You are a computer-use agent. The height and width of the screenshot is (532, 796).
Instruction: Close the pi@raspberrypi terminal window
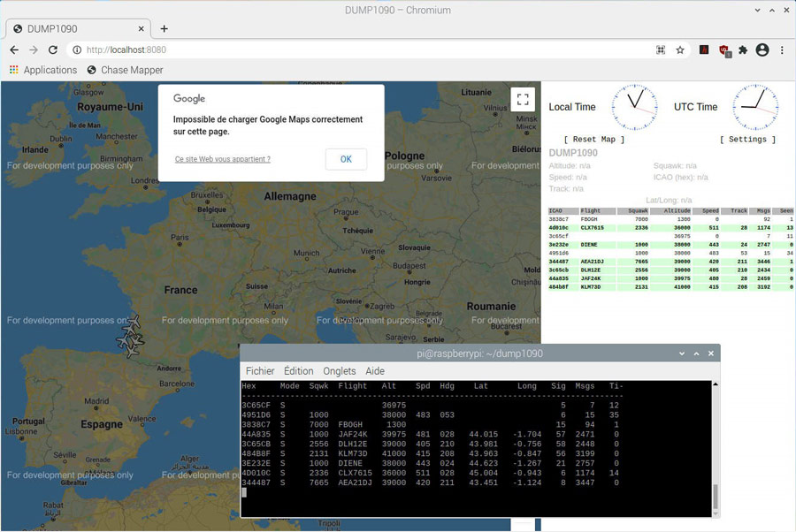[x=711, y=353]
